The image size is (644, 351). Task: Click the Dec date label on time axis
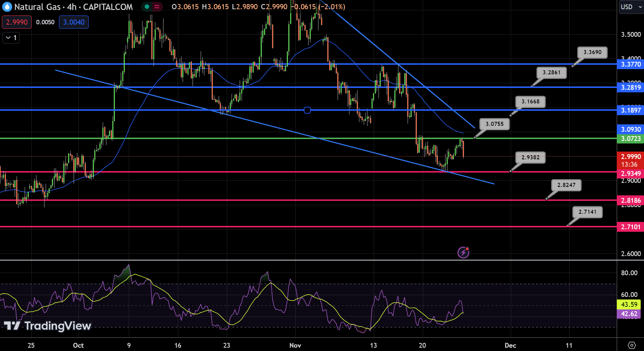point(510,345)
